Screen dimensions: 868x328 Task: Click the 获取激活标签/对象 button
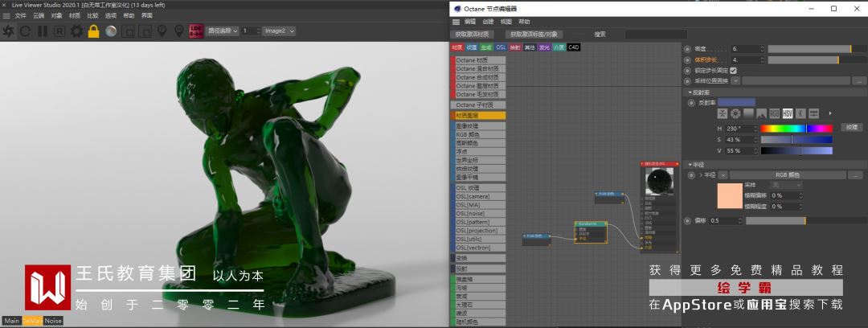pyautogui.click(x=534, y=35)
